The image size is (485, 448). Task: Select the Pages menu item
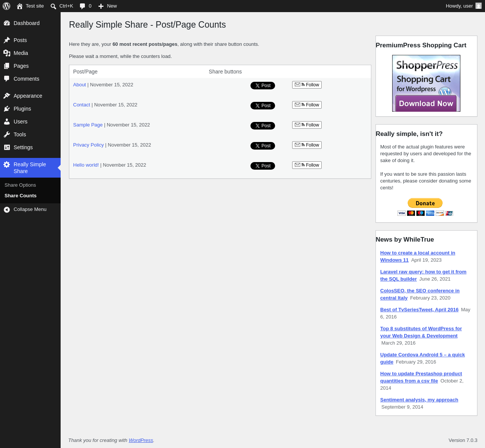pyautogui.click(x=30, y=66)
